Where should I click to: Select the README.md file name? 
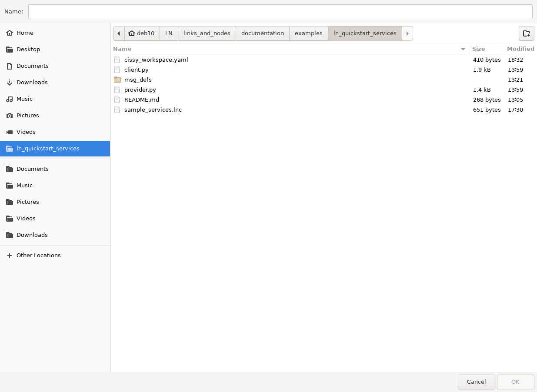[142, 100]
